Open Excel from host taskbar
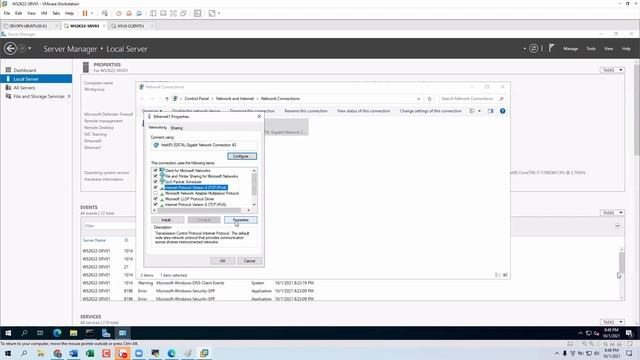 click(90, 353)
